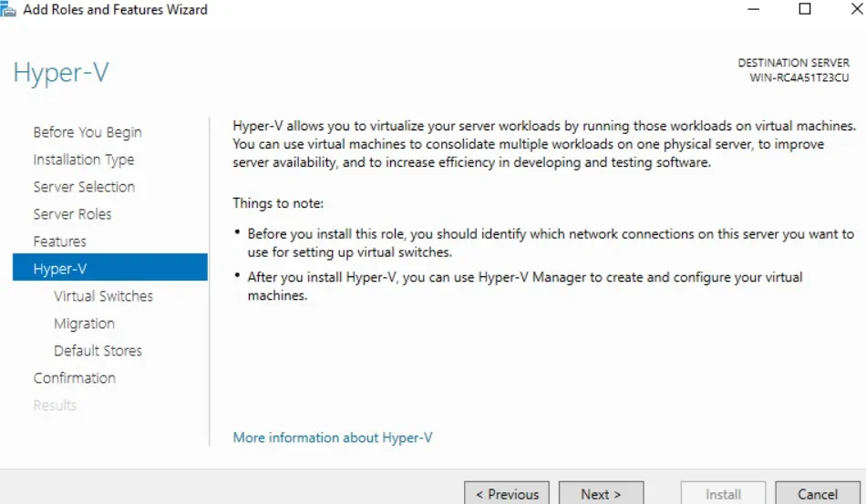This screenshot has height=504, width=866.
Task: Open the Installation Type page
Action: [x=84, y=159]
